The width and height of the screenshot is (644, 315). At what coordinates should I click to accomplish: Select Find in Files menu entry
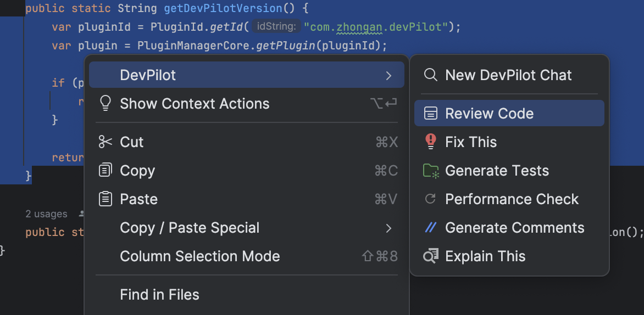tap(159, 295)
